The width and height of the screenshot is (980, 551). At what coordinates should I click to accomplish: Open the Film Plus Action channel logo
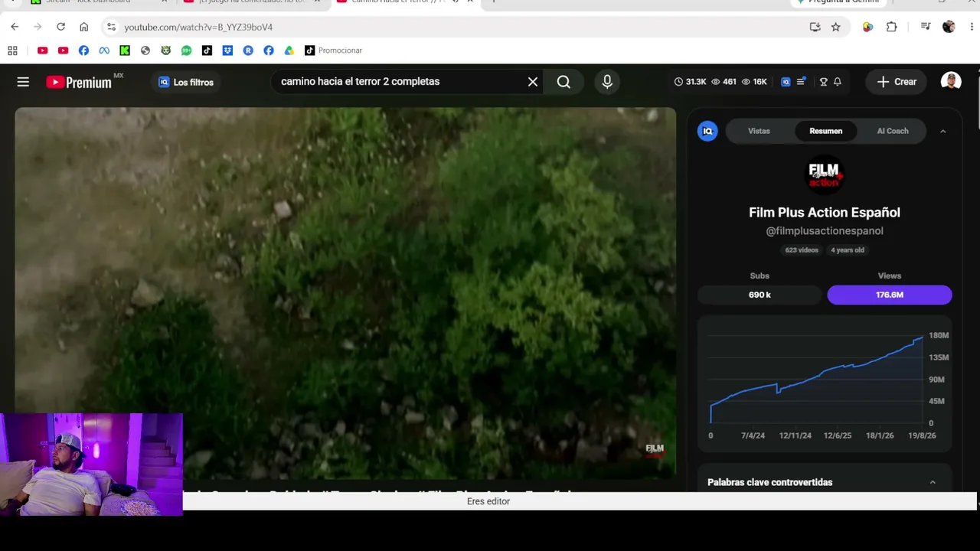[825, 174]
